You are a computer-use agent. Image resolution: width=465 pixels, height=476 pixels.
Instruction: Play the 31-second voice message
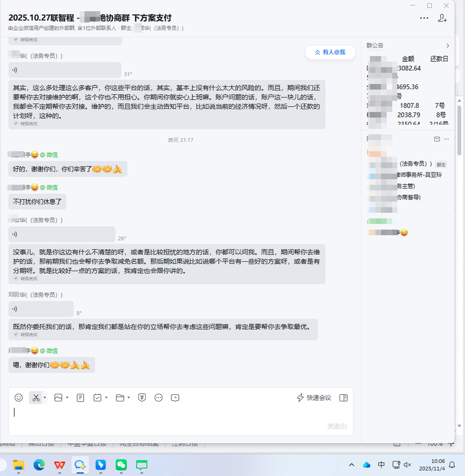point(65,70)
